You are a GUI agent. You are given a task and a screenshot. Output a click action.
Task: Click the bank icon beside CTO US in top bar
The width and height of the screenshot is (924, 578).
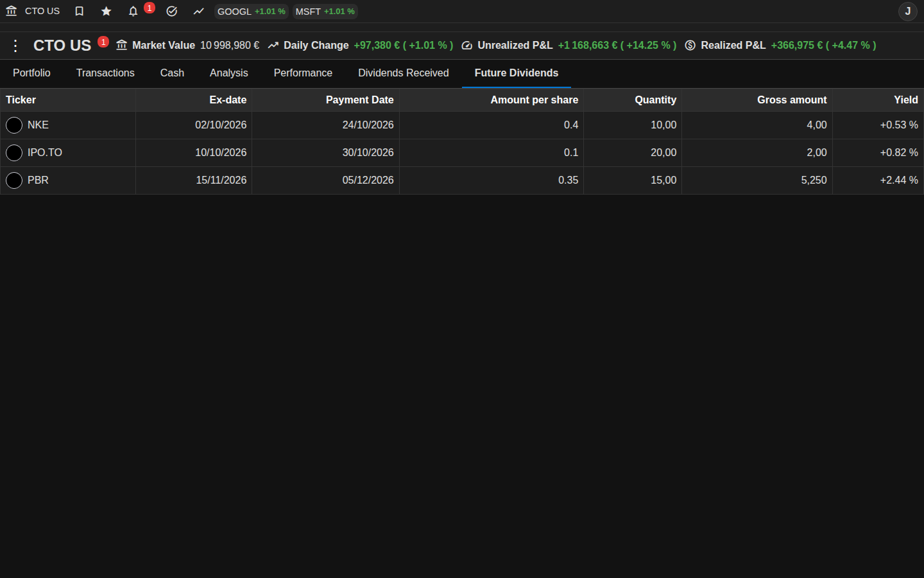click(x=12, y=11)
